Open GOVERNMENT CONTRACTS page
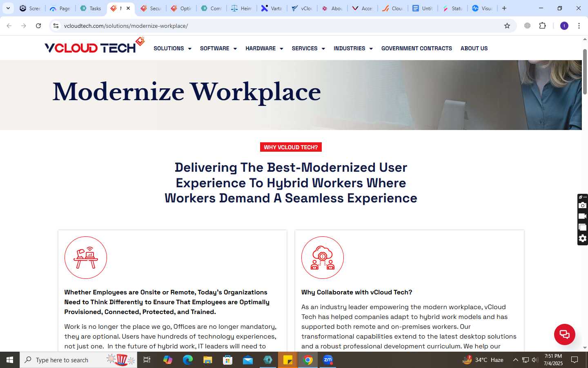The width and height of the screenshot is (588, 368). (x=416, y=48)
